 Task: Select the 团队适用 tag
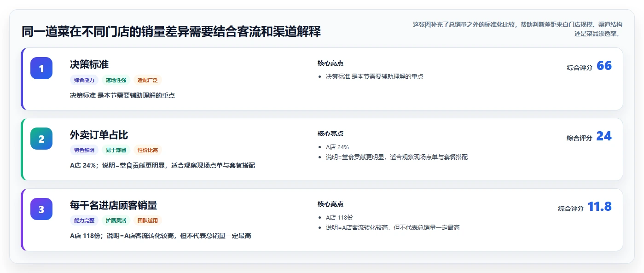pos(148,221)
